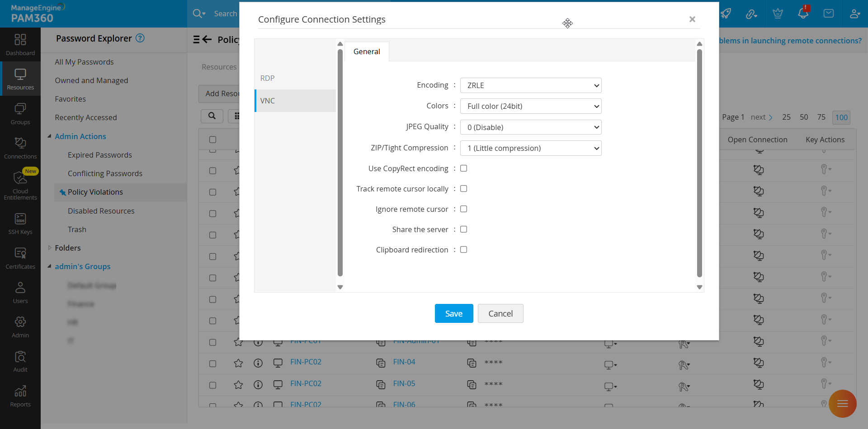The height and width of the screenshot is (429, 868).
Task: Open the Certificates section
Action: coord(20,256)
